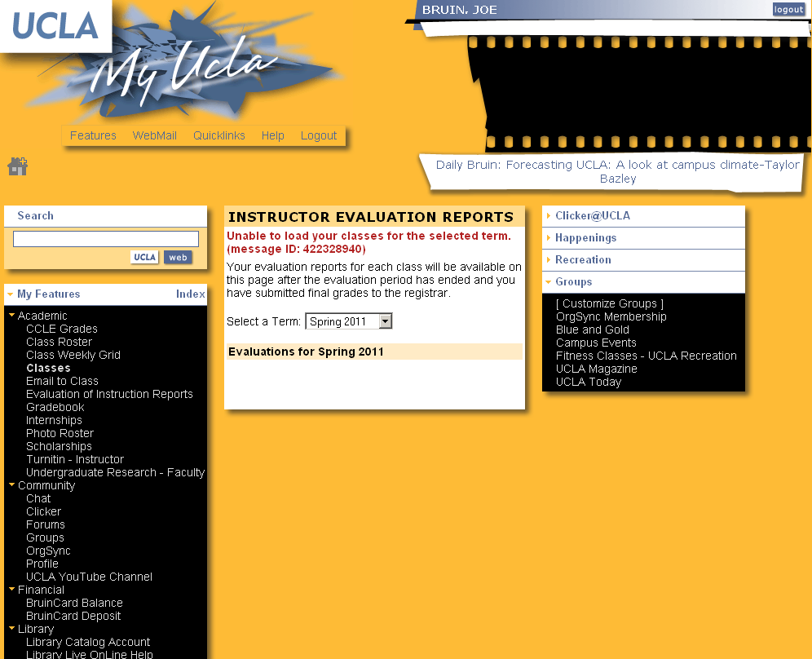812x659 pixels.
Task: Open the Daily Bruin headline link
Action: [617, 171]
